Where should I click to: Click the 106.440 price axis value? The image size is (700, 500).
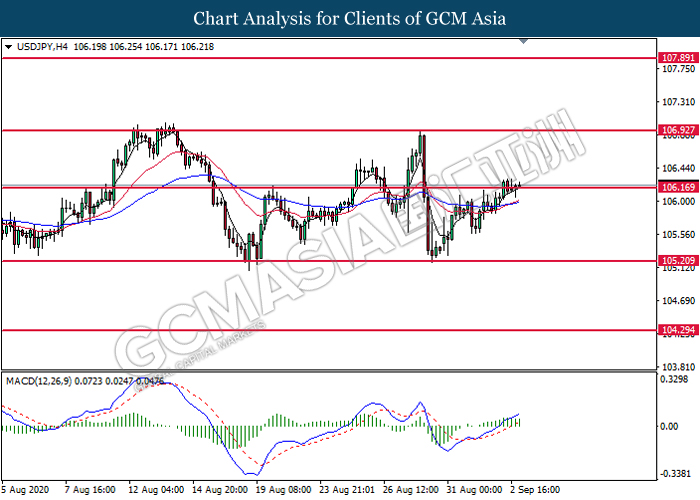click(678, 168)
